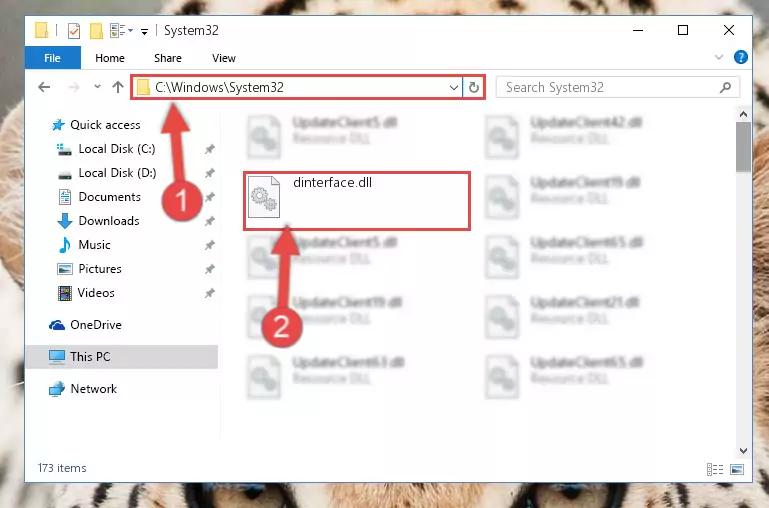This screenshot has height=508, width=769.
Task: Click the pin icon next to Videos
Action: [x=209, y=293]
